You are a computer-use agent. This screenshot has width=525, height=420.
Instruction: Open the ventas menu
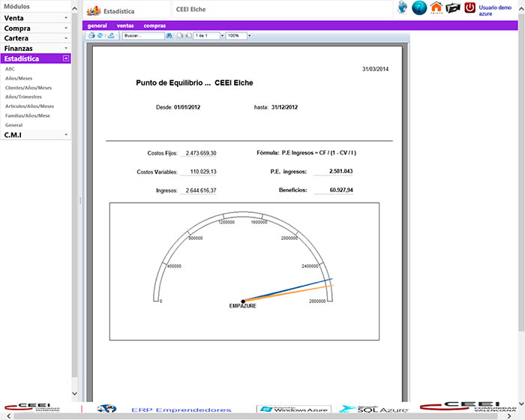(x=125, y=25)
